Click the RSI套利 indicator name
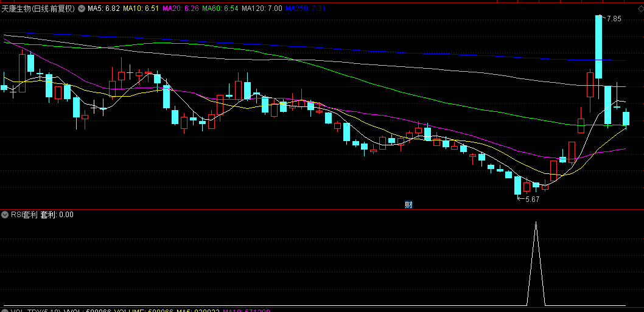 (24, 214)
